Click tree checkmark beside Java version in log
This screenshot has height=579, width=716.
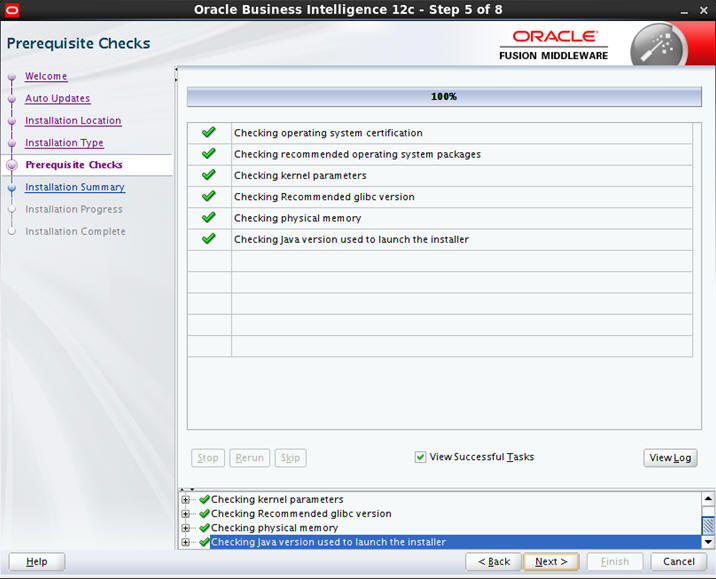click(205, 542)
